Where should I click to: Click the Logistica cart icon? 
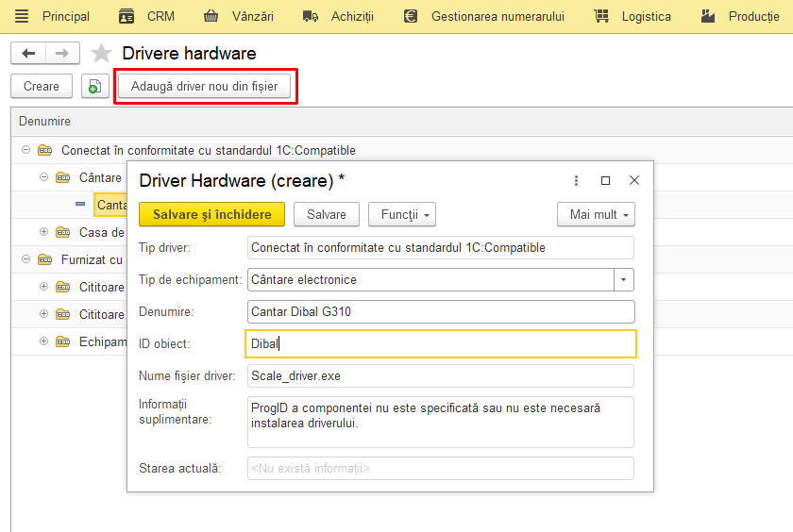pyautogui.click(x=601, y=16)
